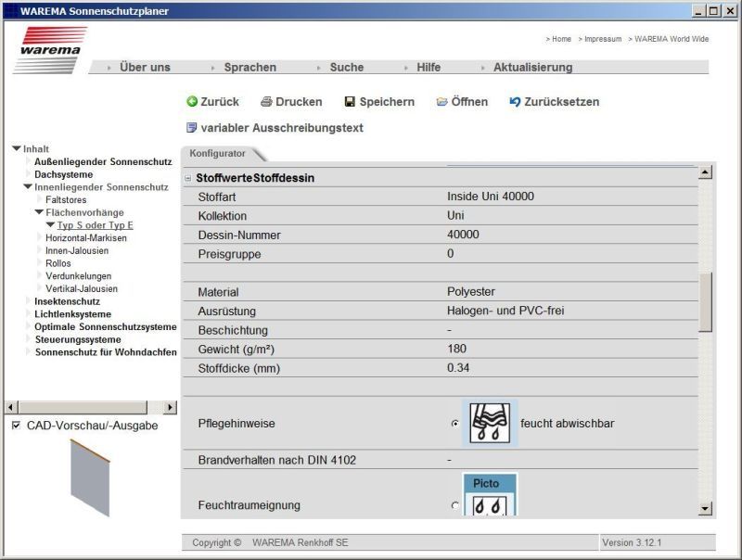Open the Aktualisierung menu
The width and height of the screenshot is (742, 560).
click(x=532, y=67)
